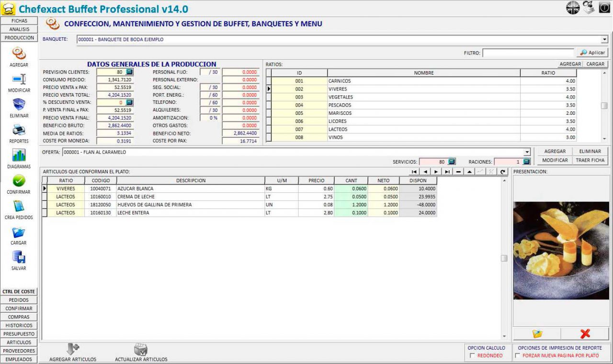Open the Pedidos section tab
The width and height of the screenshot is (613, 364).
click(19, 300)
